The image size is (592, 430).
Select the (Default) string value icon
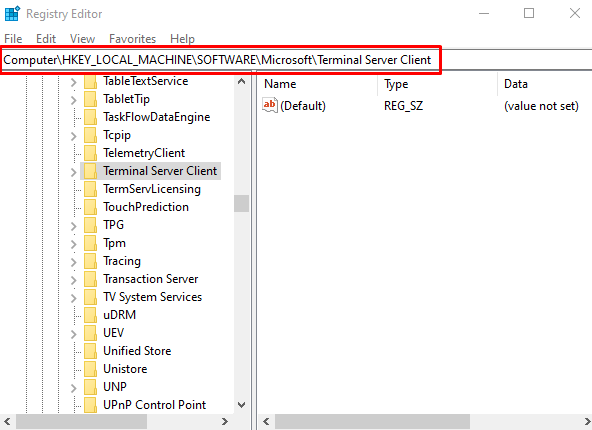click(x=270, y=106)
